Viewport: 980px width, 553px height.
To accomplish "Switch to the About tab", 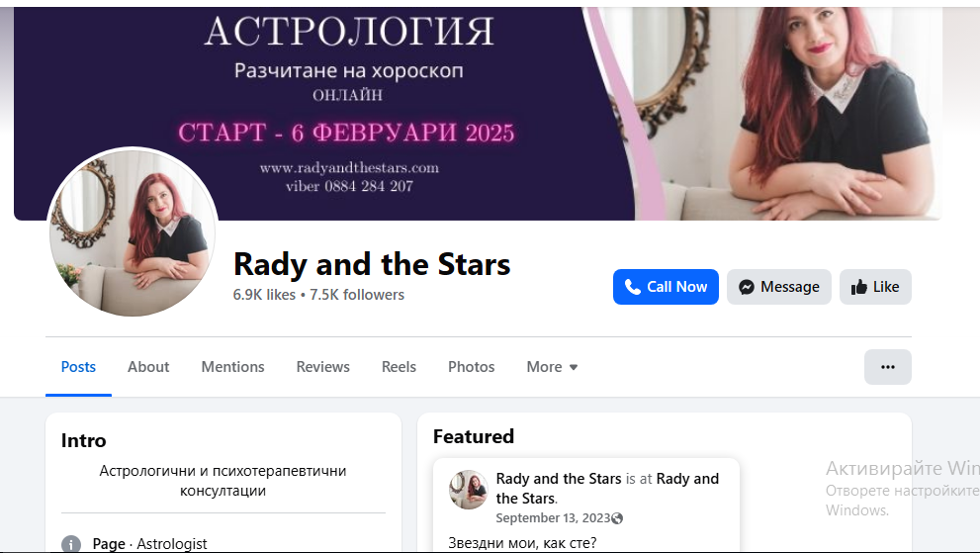I will click(148, 367).
